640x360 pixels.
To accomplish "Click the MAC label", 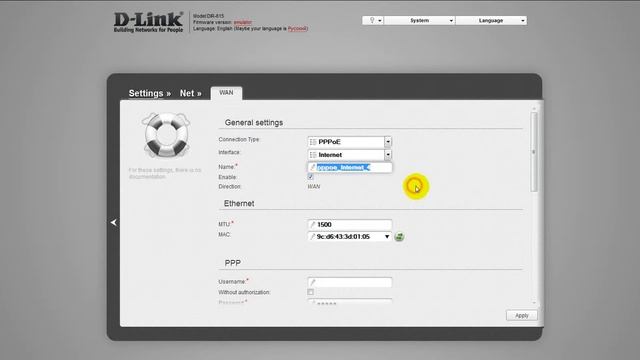I will [x=224, y=235].
